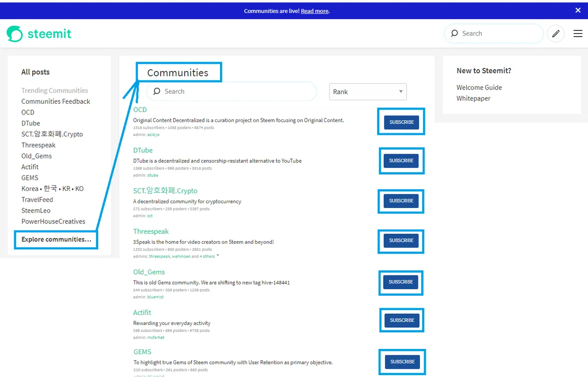588x382 pixels.
Task: Subscribe to the Old_Gems community
Action: 401,282
